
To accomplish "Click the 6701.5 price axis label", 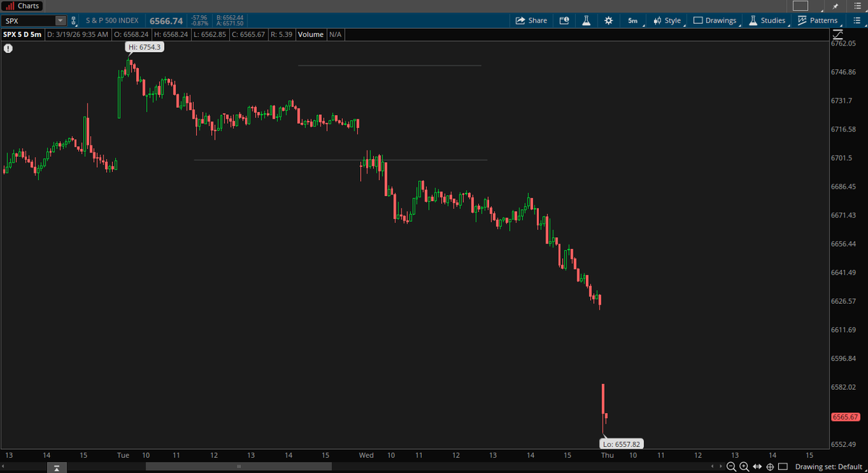I will [842, 158].
